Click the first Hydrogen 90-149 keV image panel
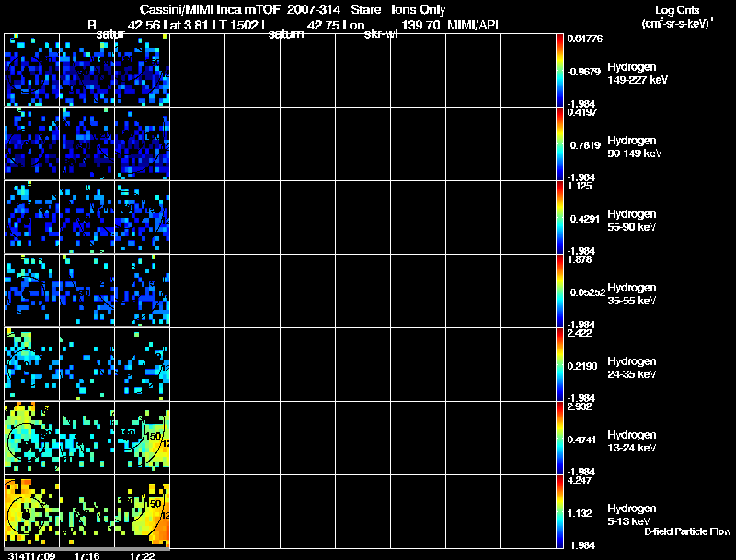 31,143
